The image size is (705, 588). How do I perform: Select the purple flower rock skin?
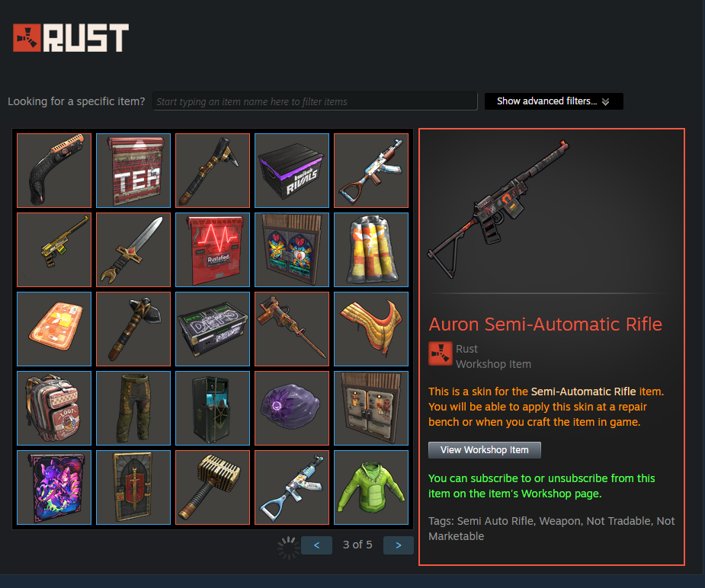292,408
